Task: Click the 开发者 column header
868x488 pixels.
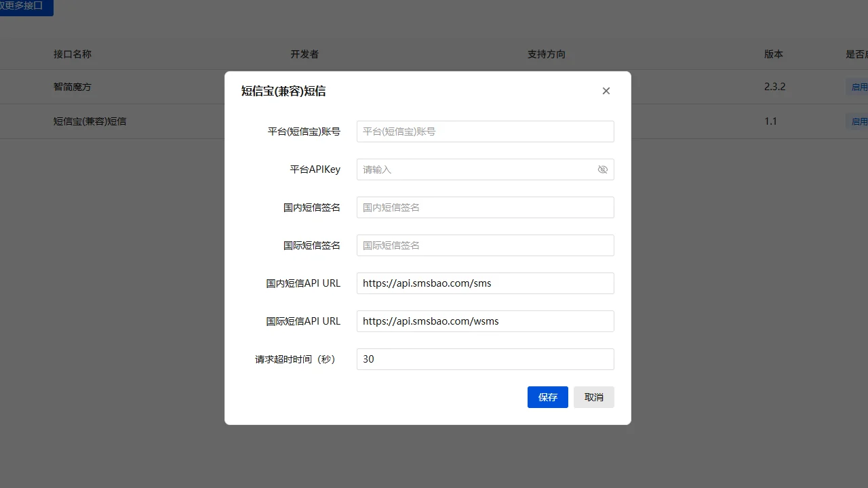Action: coord(304,54)
